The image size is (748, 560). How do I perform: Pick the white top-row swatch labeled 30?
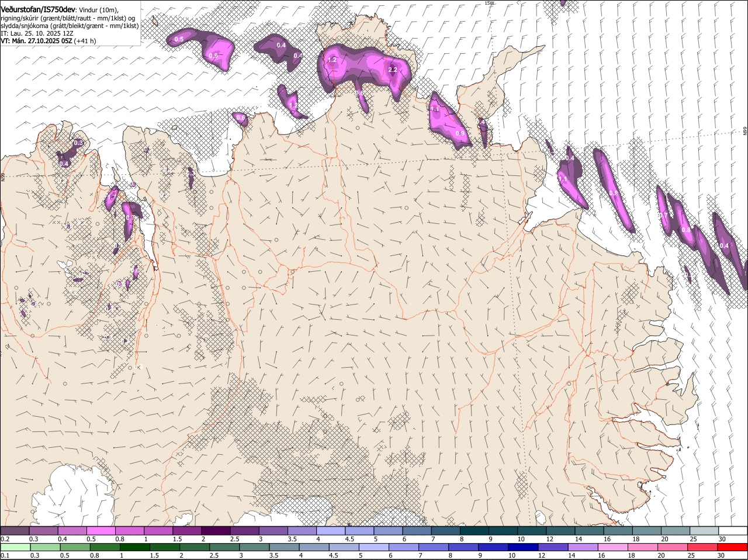733,531
